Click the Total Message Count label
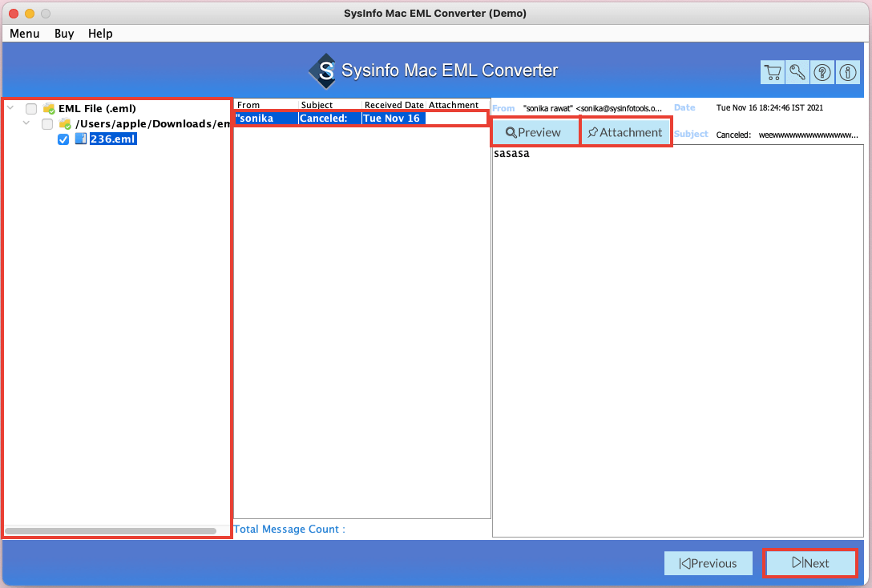The width and height of the screenshot is (872, 588). click(x=289, y=529)
